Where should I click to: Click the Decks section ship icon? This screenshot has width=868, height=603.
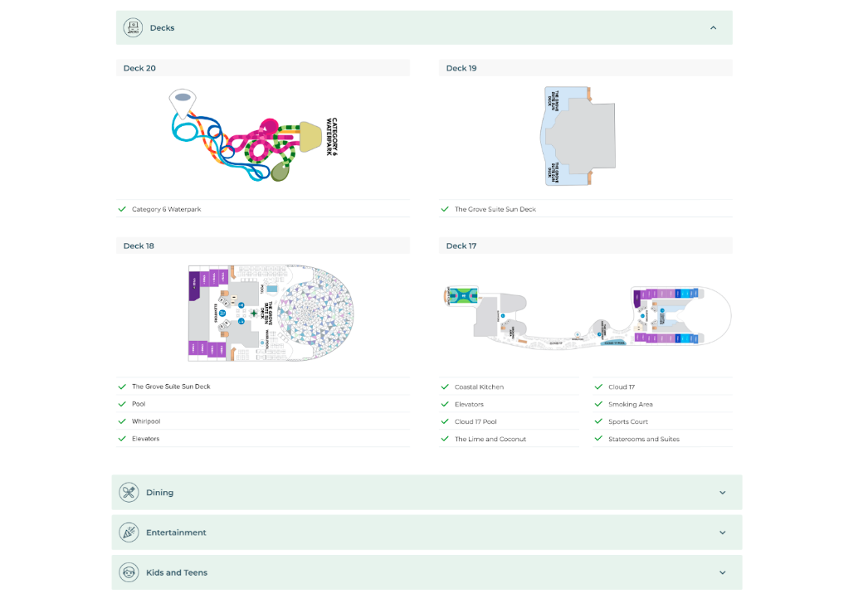tap(133, 27)
